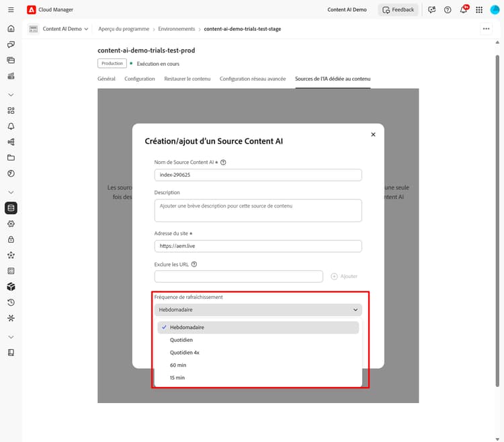
Task: Click the Adresse du site input field
Action: tap(258, 246)
